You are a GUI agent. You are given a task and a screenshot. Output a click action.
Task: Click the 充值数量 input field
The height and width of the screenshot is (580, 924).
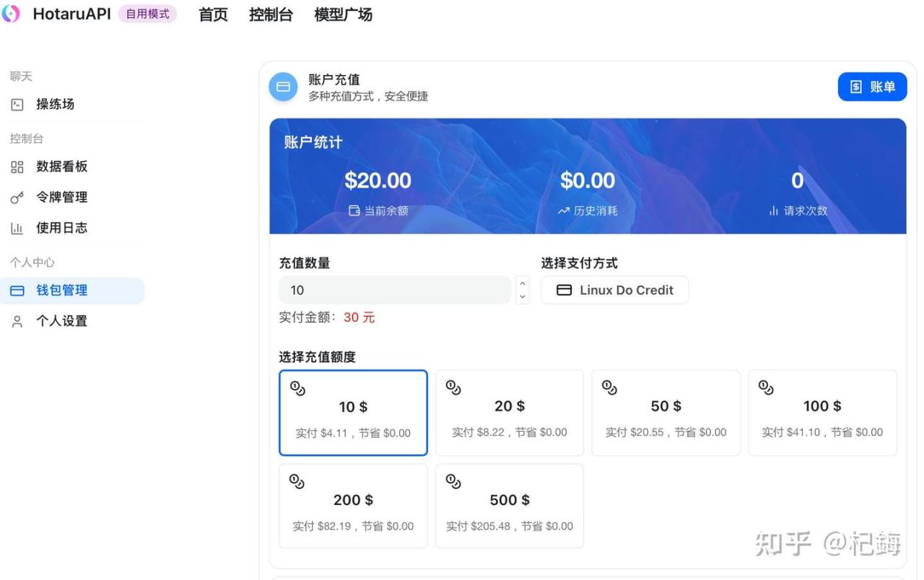coord(395,290)
